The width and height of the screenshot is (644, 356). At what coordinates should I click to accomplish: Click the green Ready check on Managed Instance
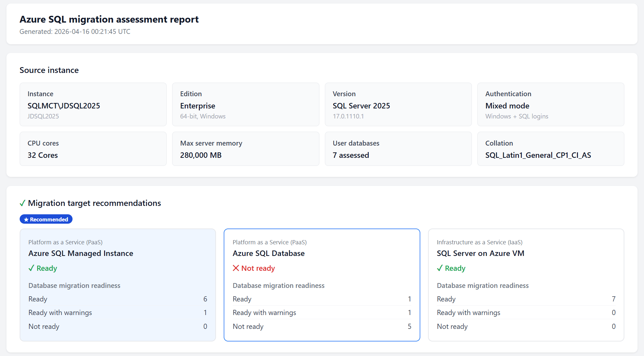pos(31,268)
